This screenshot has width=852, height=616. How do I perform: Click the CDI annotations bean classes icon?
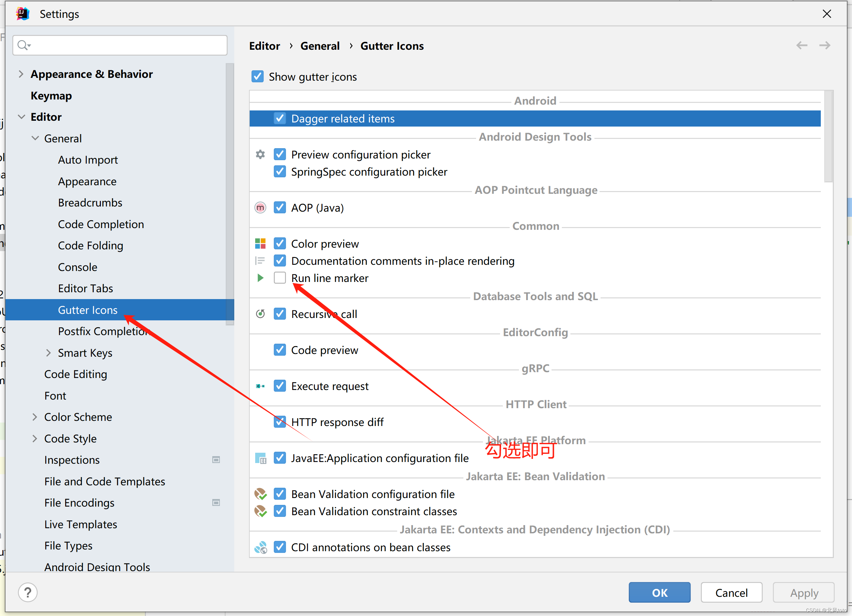pos(261,548)
